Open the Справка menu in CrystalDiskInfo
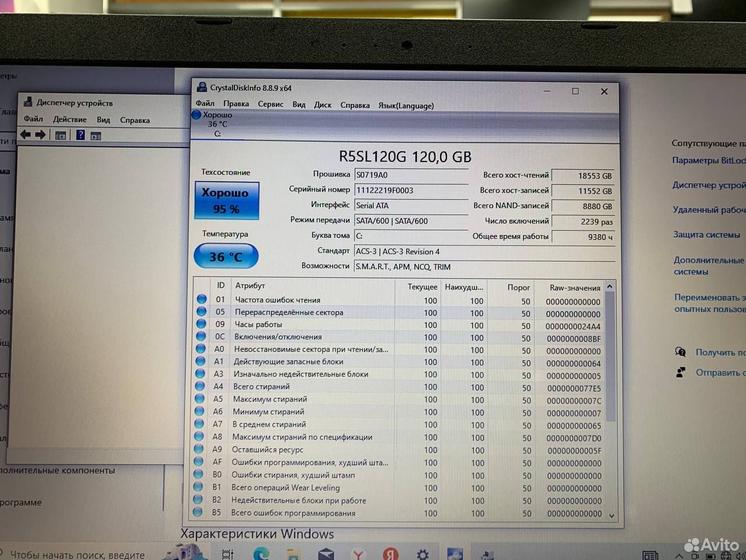This screenshot has height=560, width=746. coord(355,105)
